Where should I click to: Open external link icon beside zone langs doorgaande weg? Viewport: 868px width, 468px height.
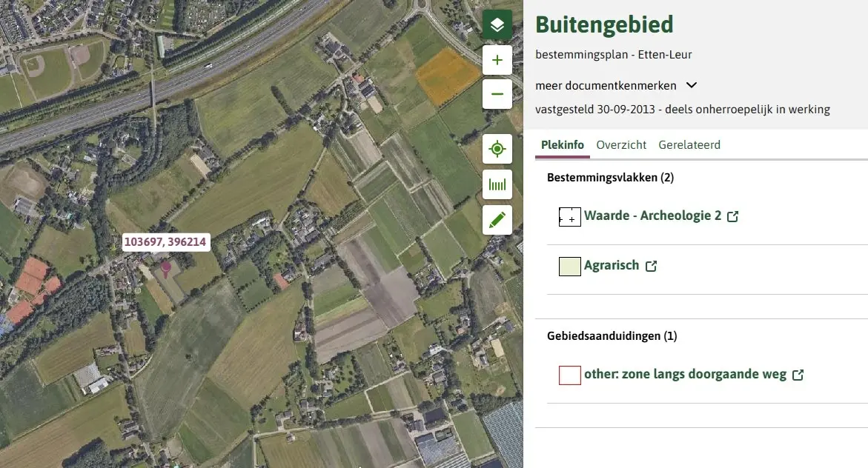click(x=798, y=375)
